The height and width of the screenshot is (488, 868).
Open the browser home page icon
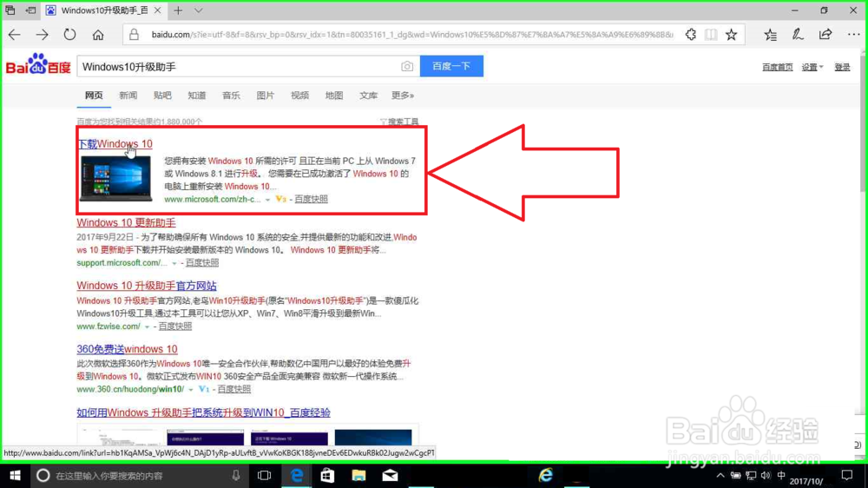[98, 35]
